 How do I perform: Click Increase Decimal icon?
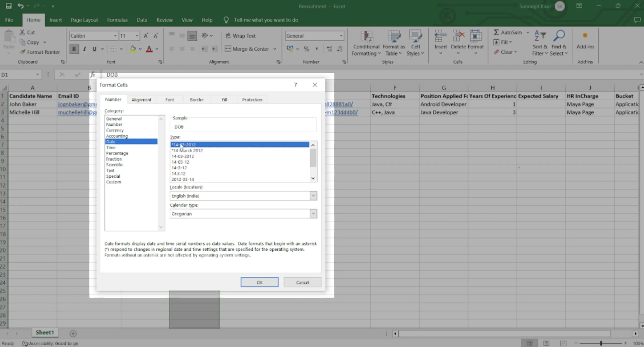(x=329, y=49)
